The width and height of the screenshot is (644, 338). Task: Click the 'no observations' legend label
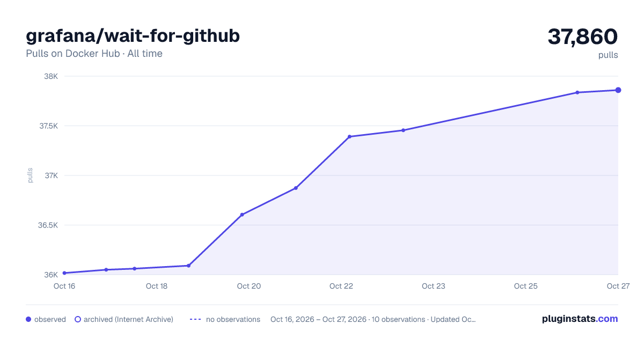point(233,319)
